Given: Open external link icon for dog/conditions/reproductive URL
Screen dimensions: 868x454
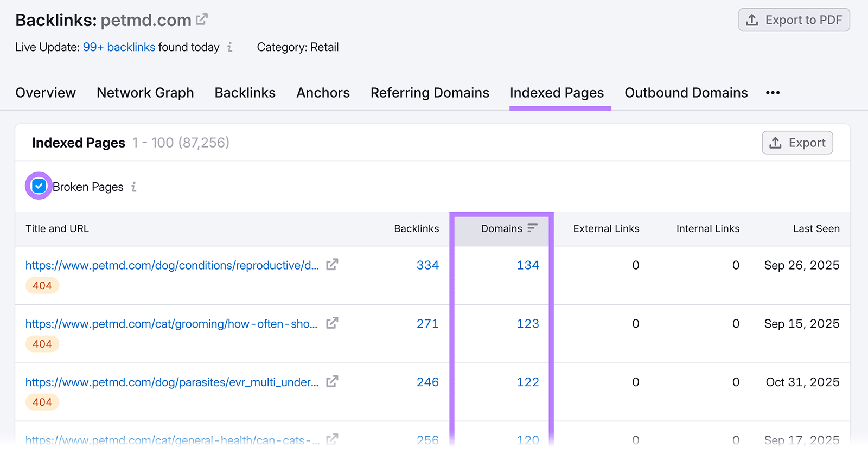Looking at the screenshot, I should [x=332, y=265].
